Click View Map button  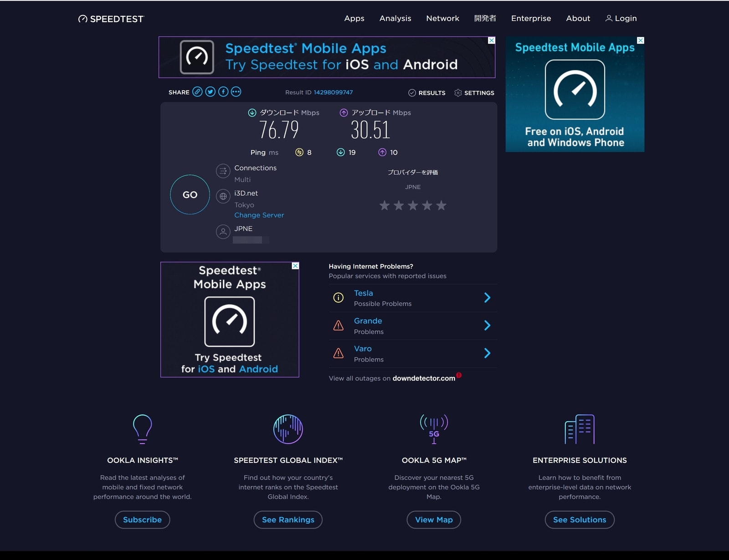pos(434,520)
